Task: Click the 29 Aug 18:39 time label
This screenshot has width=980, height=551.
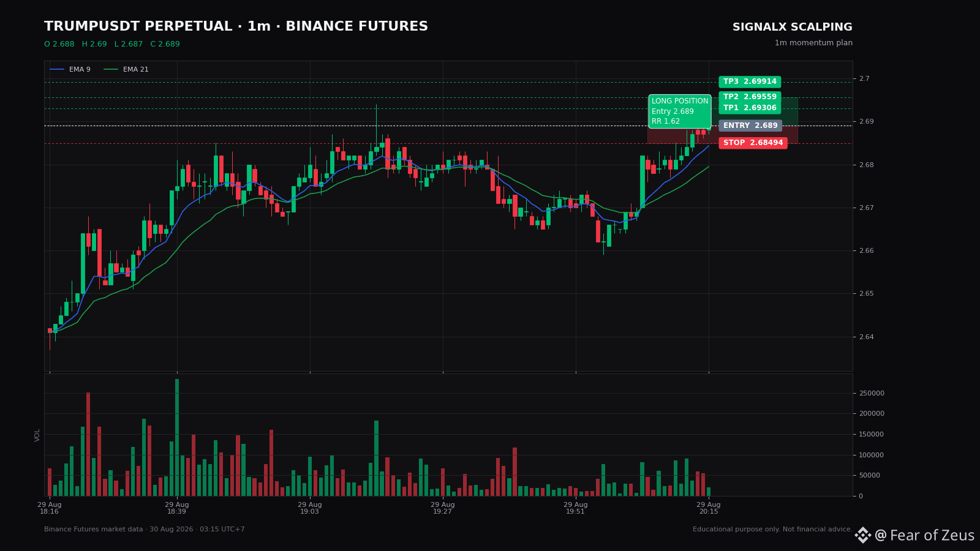Action: click(x=177, y=508)
